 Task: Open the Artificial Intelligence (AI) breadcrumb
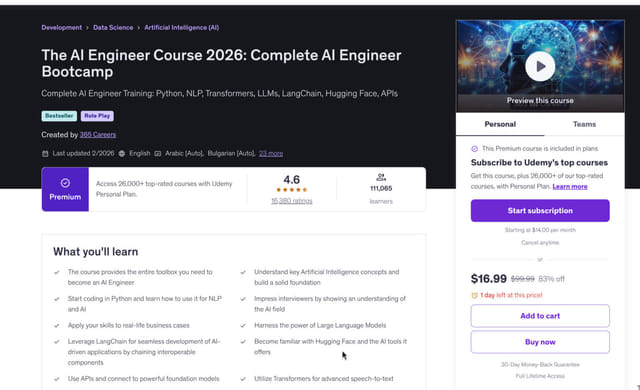pyautogui.click(x=182, y=28)
